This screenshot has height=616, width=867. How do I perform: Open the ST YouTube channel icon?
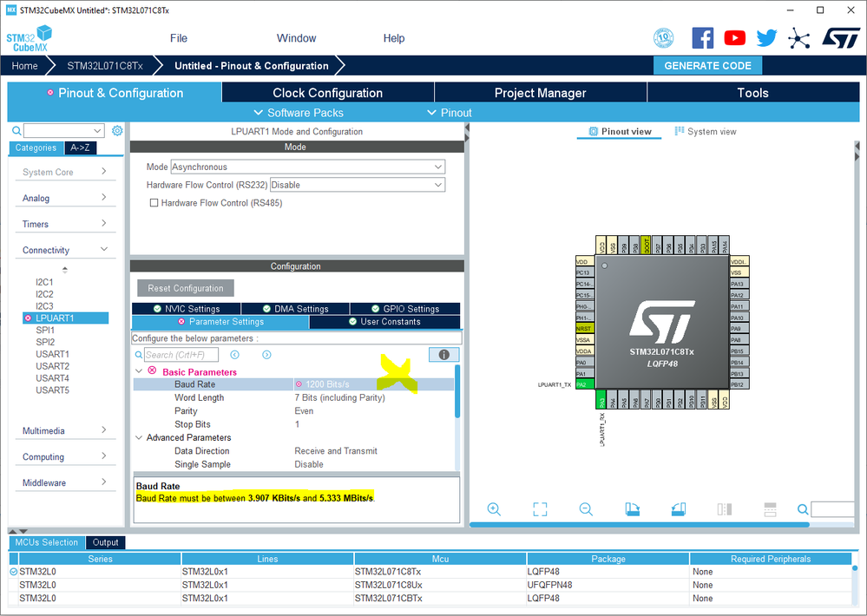(734, 38)
